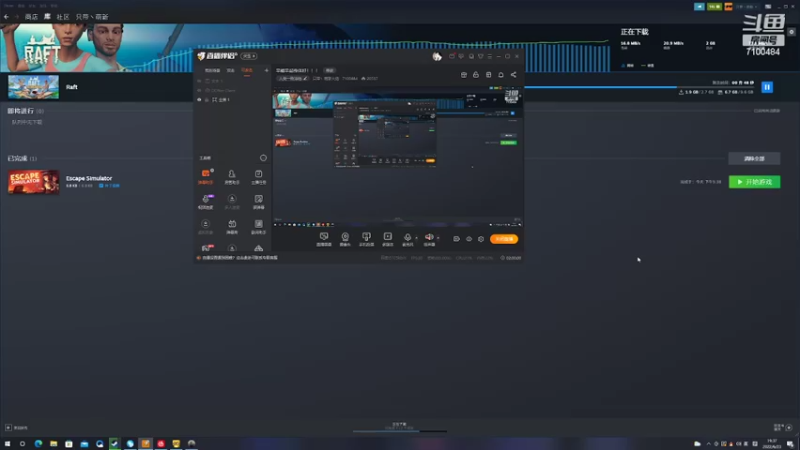Open the drawing board tool icon
Image resolution: width=800 pixels, height=450 pixels.
click(x=258, y=202)
